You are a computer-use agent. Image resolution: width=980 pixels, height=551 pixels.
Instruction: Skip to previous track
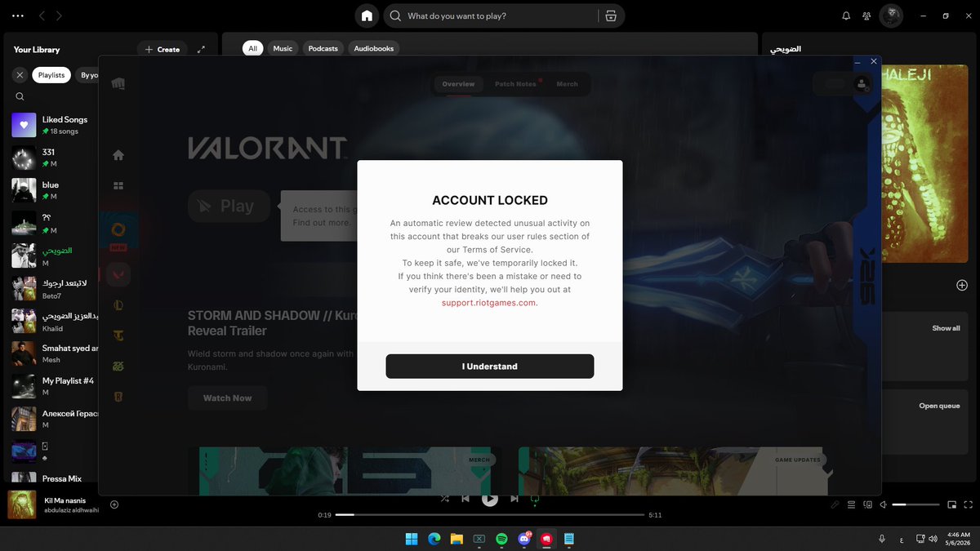pos(465,499)
